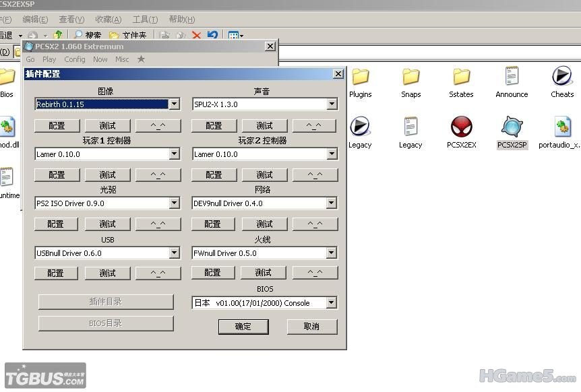This screenshot has height=392, width=581.
Task: Open the Misc menu in PCSX2
Action: coord(122,59)
